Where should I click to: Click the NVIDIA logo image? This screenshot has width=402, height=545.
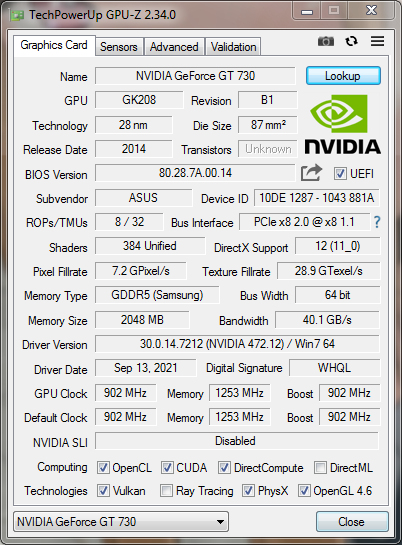pyautogui.click(x=343, y=124)
